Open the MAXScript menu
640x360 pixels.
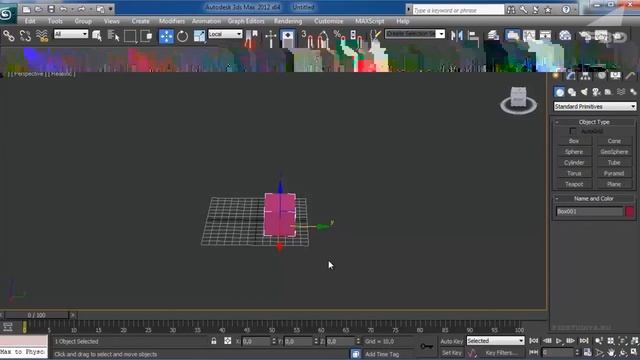(x=369, y=21)
